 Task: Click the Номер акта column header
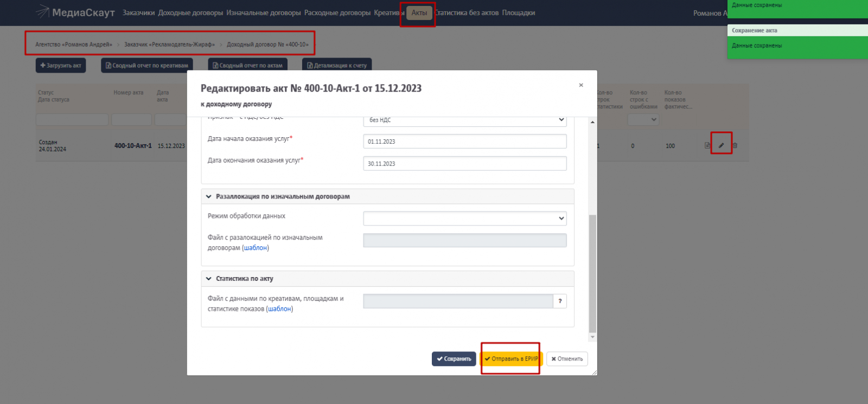129,93
